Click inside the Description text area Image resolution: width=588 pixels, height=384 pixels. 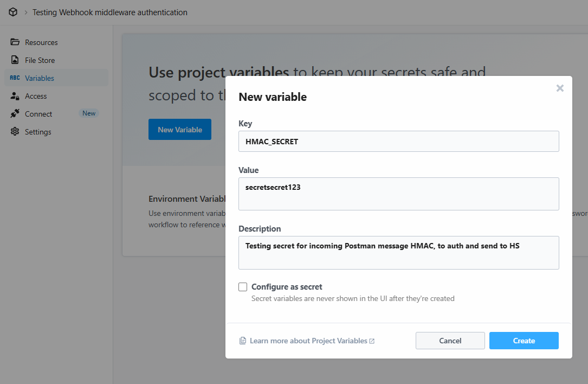[x=398, y=252]
